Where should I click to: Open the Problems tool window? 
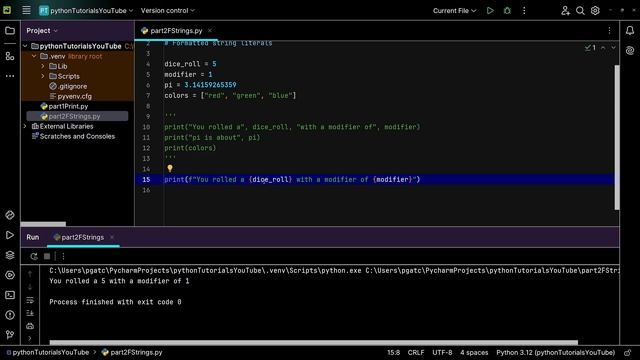point(10,315)
